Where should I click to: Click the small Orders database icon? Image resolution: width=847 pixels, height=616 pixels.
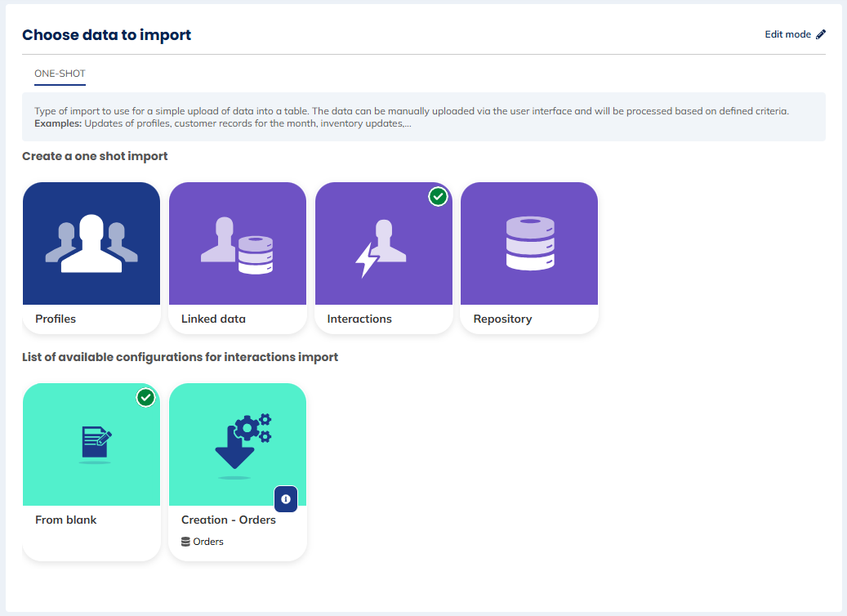click(x=186, y=542)
